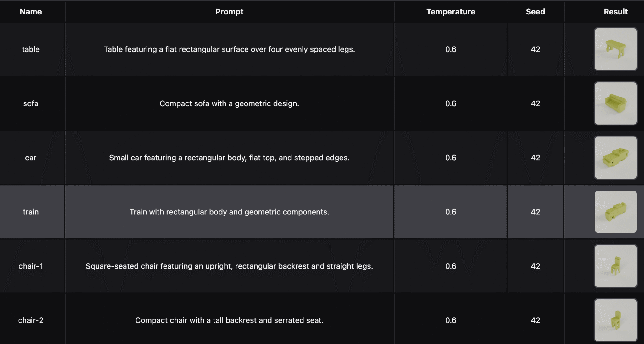Screen dimensions: 644x344
Task: Select the Small car prompt cell
Action: [x=229, y=158]
